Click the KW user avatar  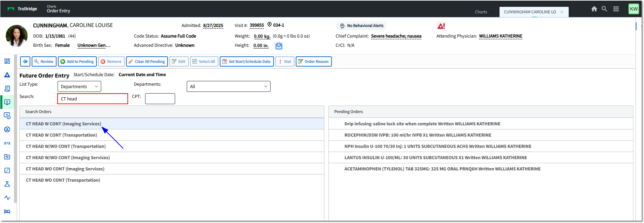[634, 9]
